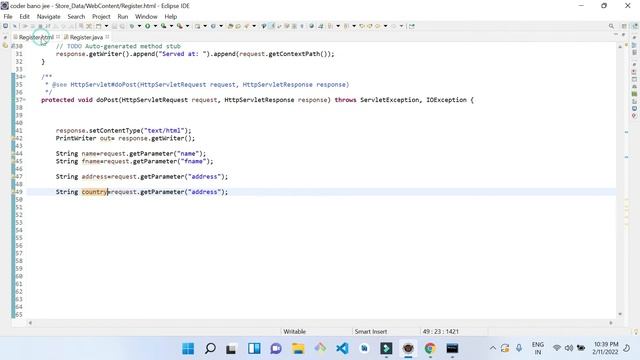Close the Register.java tab
Screen dimensions: 640x360
(x=107, y=37)
